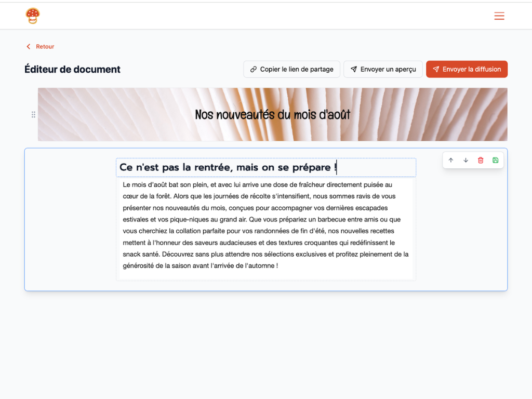Viewport: 532px width, 399px height.
Task: Click the left chevron next to Retour
Action: pyautogui.click(x=29, y=46)
